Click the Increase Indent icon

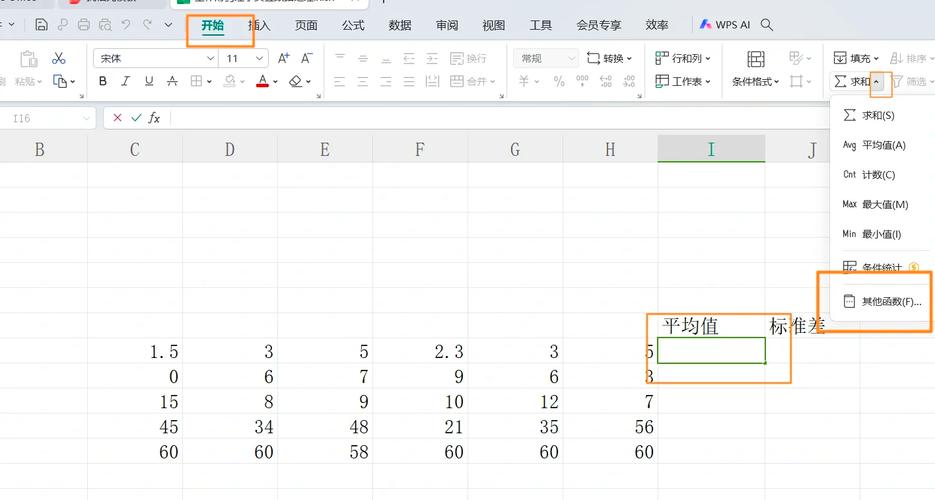(x=432, y=58)
